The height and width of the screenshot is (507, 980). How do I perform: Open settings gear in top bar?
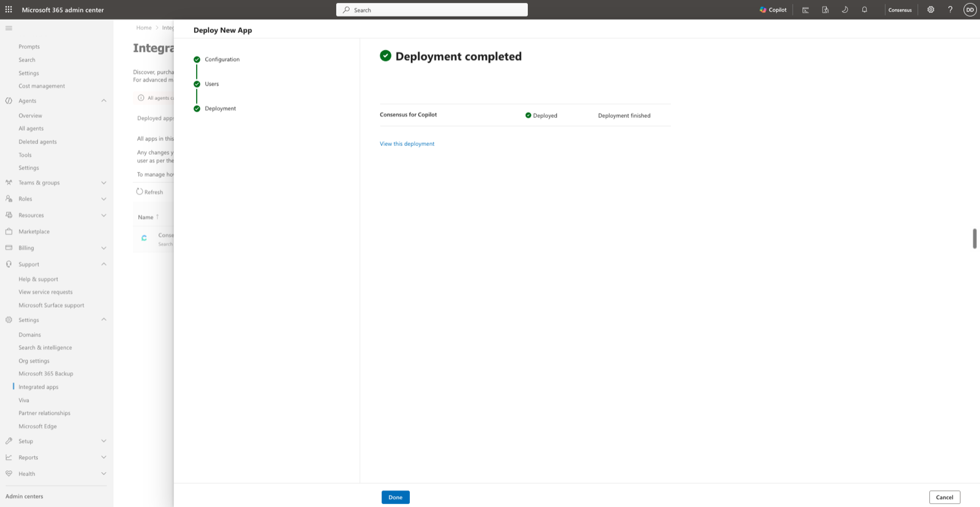[x=930, y=10]
